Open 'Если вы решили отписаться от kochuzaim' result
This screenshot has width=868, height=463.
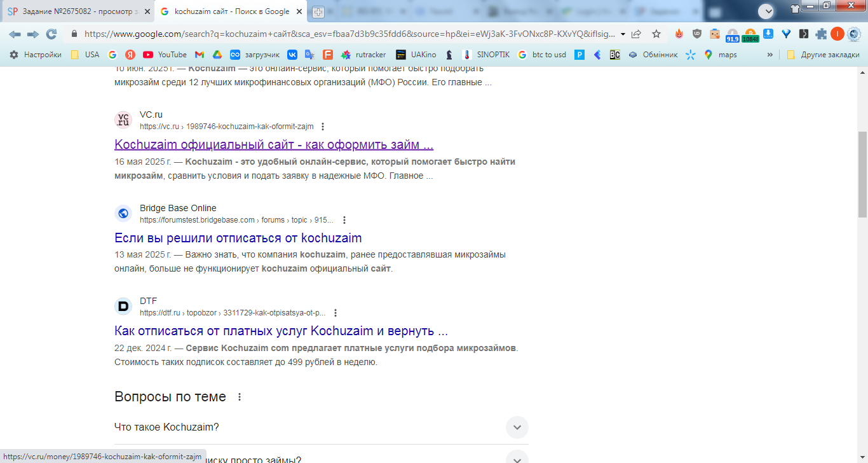(x=238, y=238)
